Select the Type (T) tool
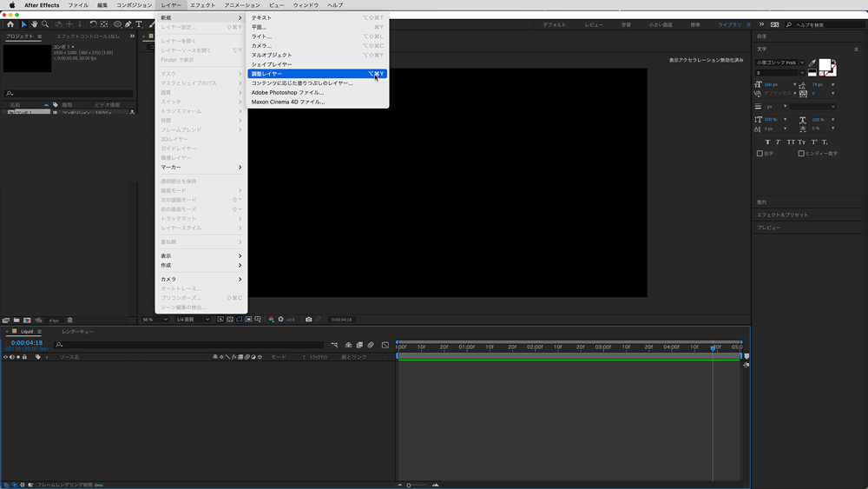This screenshot has height=489, width=868. pos(139,24)
